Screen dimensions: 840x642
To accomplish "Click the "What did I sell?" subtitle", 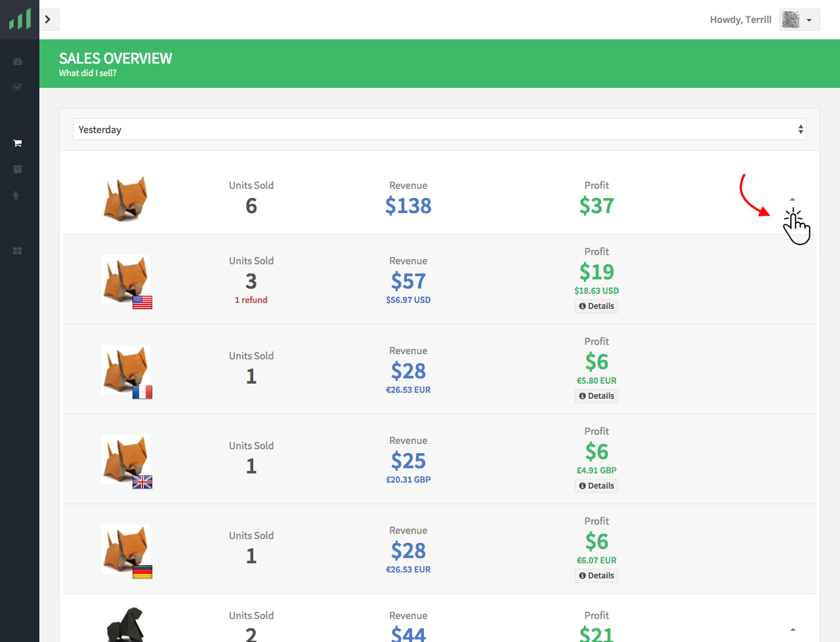I will [x=87, y=73].
